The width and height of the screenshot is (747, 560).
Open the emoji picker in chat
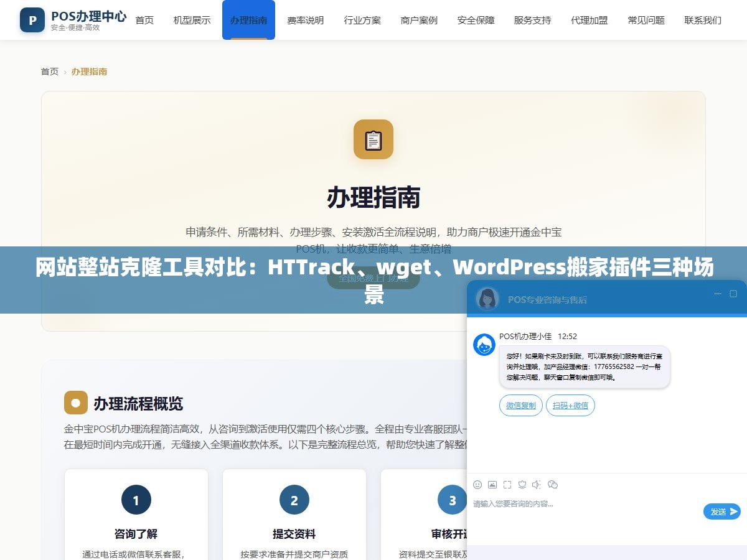[477, 484]
